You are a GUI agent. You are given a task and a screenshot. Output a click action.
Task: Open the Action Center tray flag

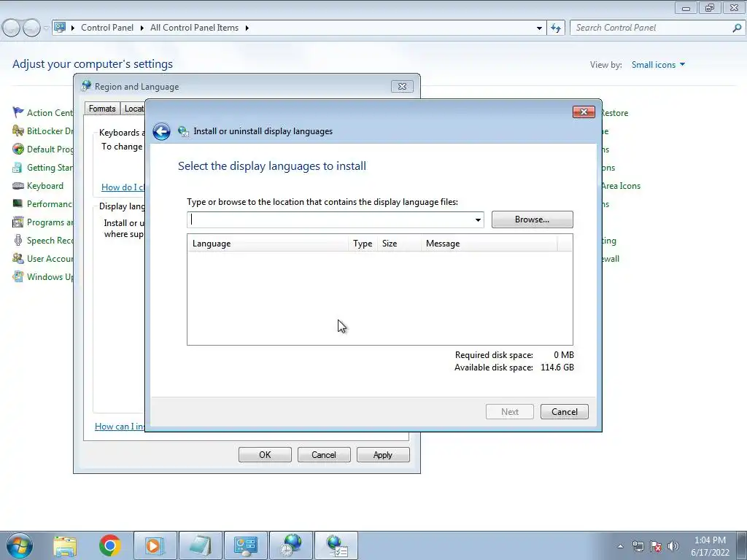[656, 546]
